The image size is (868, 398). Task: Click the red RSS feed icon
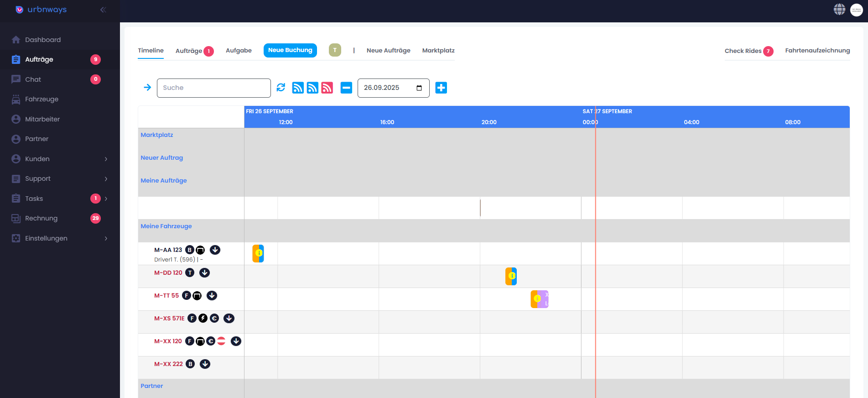click(327, 88)
